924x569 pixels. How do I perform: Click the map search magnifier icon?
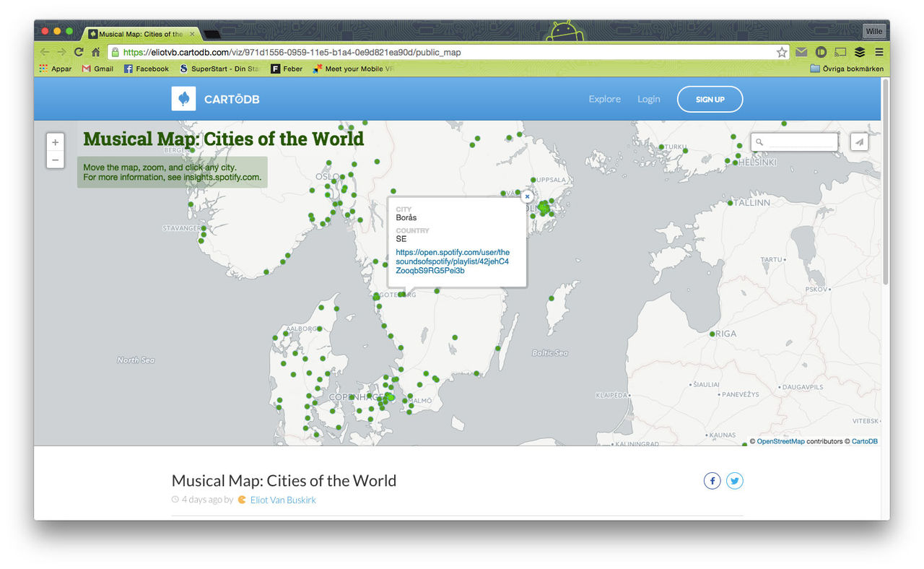[x=759, y=142]
